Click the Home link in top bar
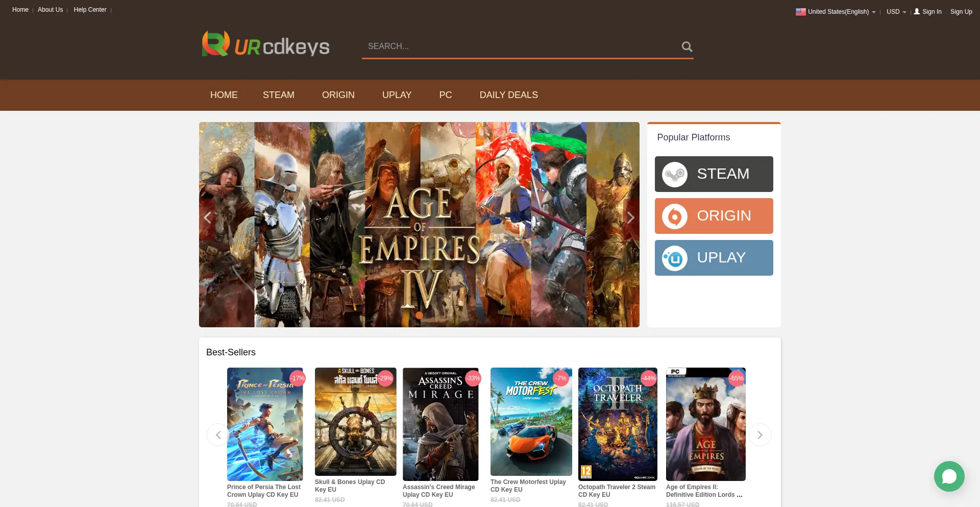 [x=20, y=10]
